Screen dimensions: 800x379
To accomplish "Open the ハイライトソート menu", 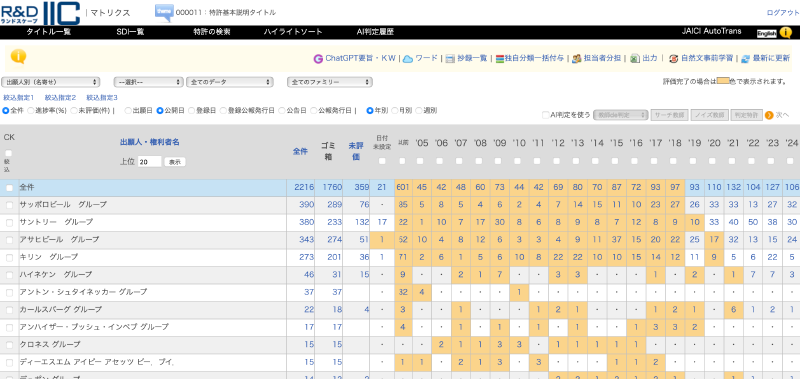I will (293, 32).
